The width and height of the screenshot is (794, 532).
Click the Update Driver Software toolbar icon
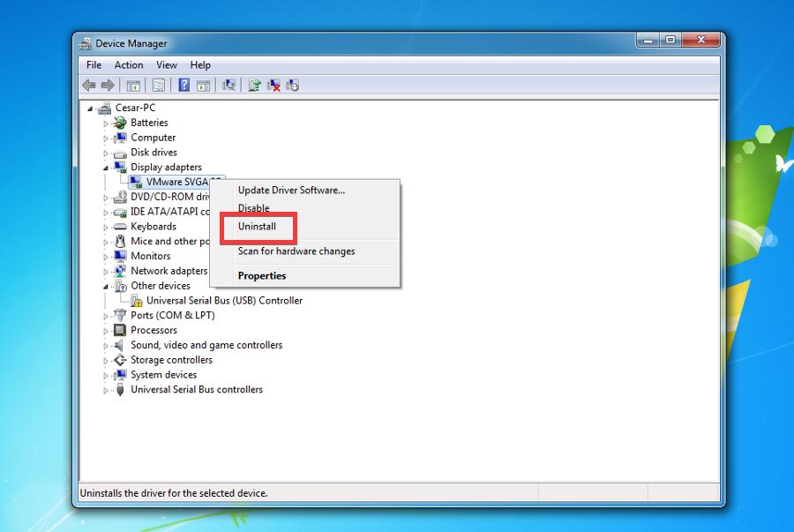tap(254, 85)
